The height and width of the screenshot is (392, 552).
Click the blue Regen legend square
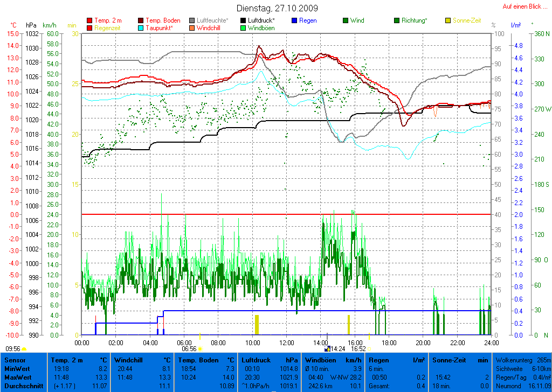[x=294, y=20]
